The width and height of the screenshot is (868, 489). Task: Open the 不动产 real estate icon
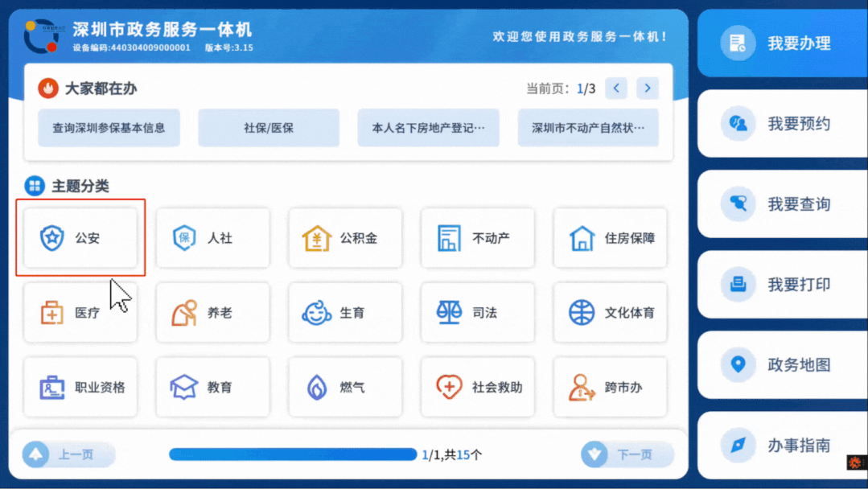pyautogui.click(x=477, y=238)
